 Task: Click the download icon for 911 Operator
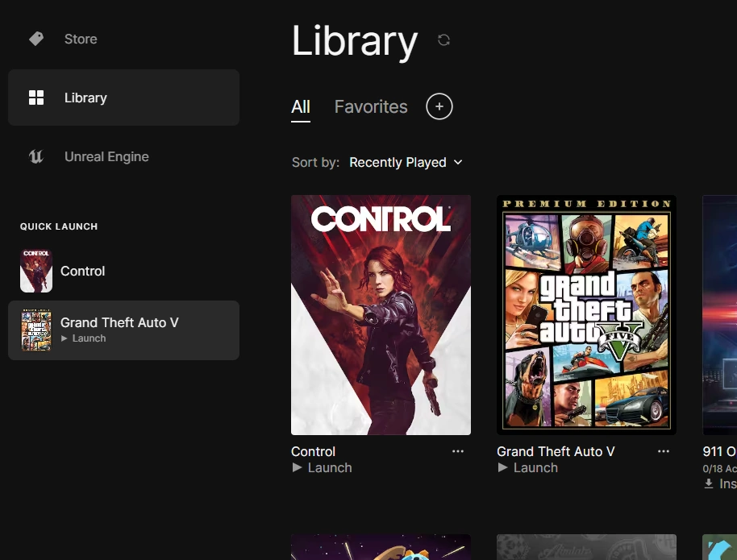tap(709, 483)
